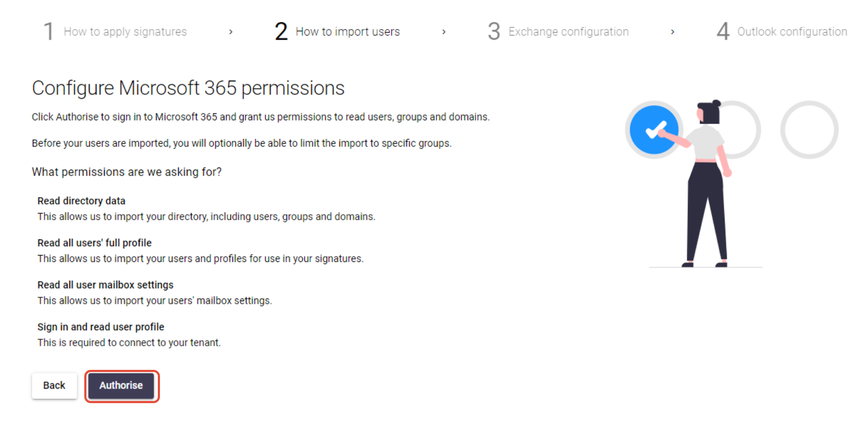
Task: Click the Read all user mailbox settings title
Action: [106, 285]
